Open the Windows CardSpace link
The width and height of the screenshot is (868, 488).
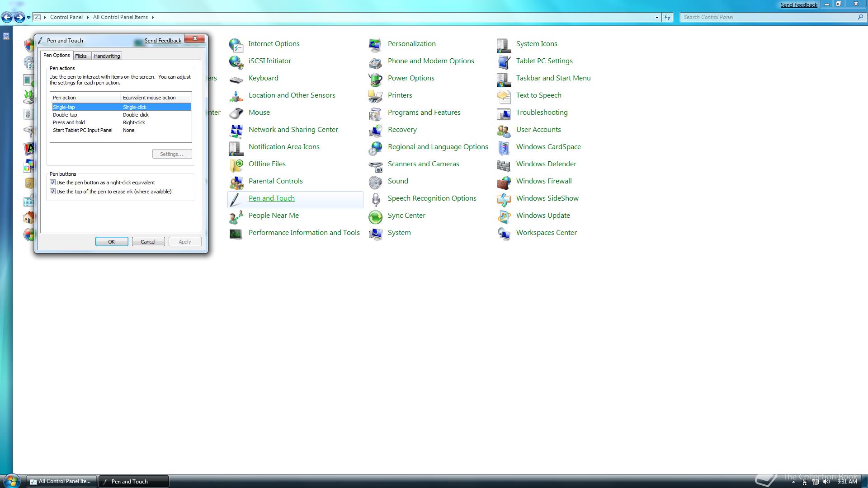[x=548, y=147]
